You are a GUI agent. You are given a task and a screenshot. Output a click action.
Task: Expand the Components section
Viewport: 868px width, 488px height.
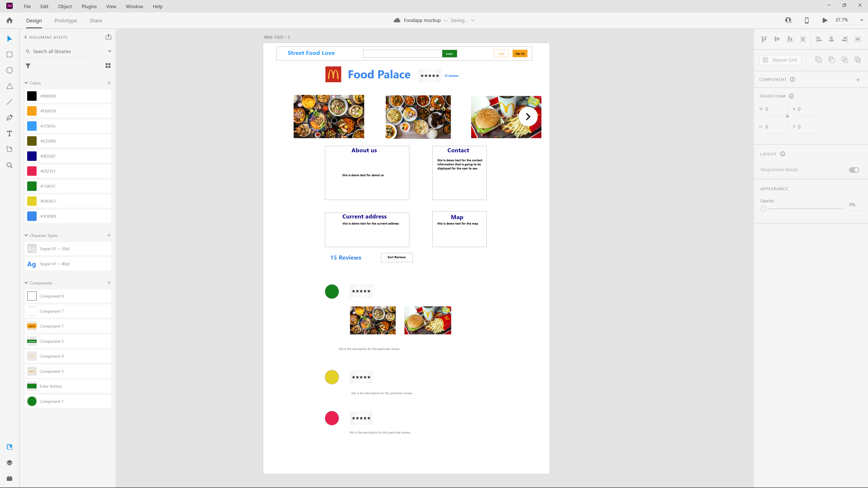tap(26, 282)
